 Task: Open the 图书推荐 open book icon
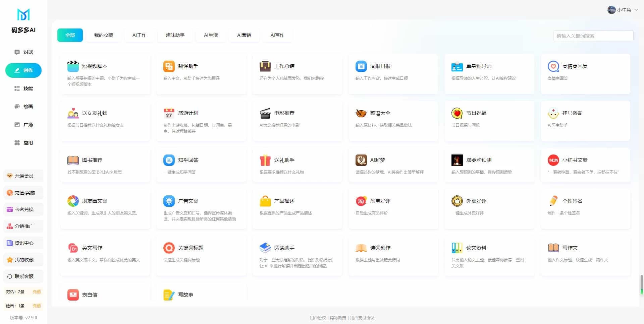click(x=73, y=160)
